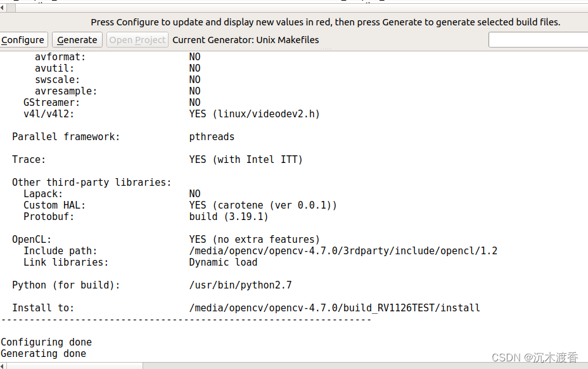Click the disabled Open Project button
Image resolution: width=588 pixels, height=369 pixels.
pos(137,39)
